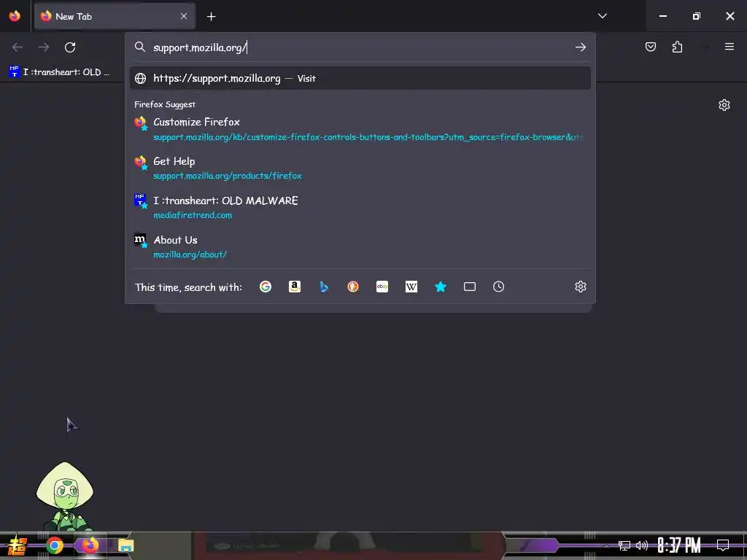Open a new tab with plus button
The image size is (747, 560).
(211, 17)
